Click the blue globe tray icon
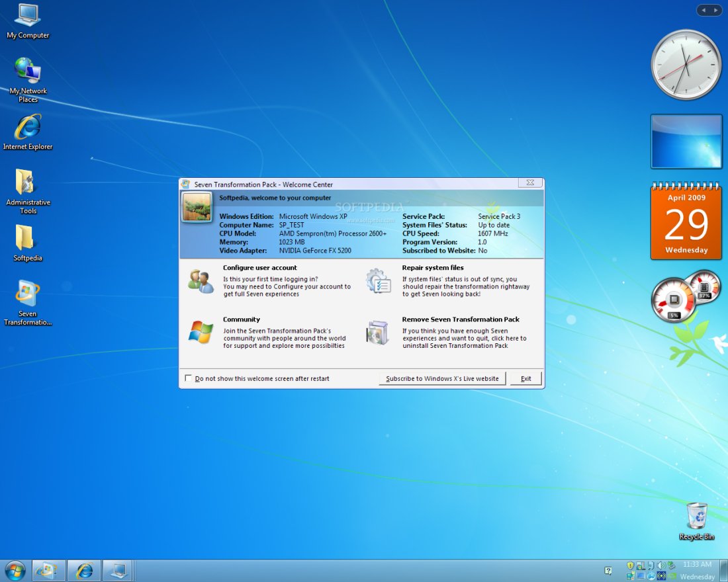 (651, 576)
